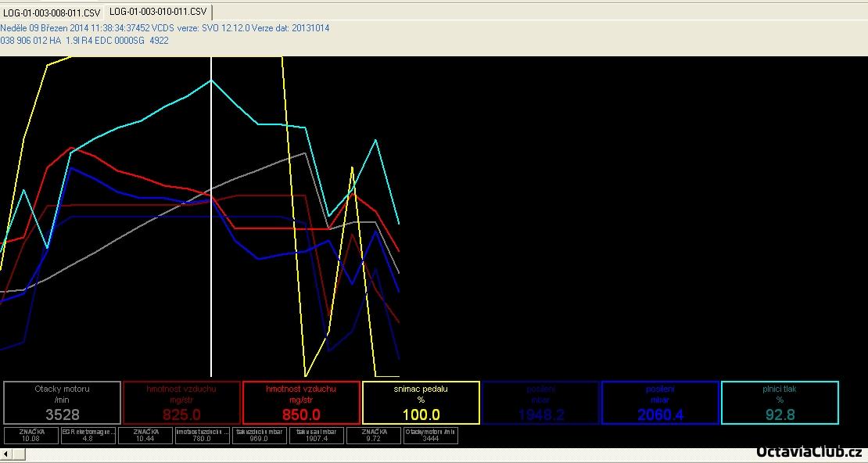The image size is (868, 463).
Task: Select the tlak vzduchu 969.0 mbar cell
Action: (259, 435)
